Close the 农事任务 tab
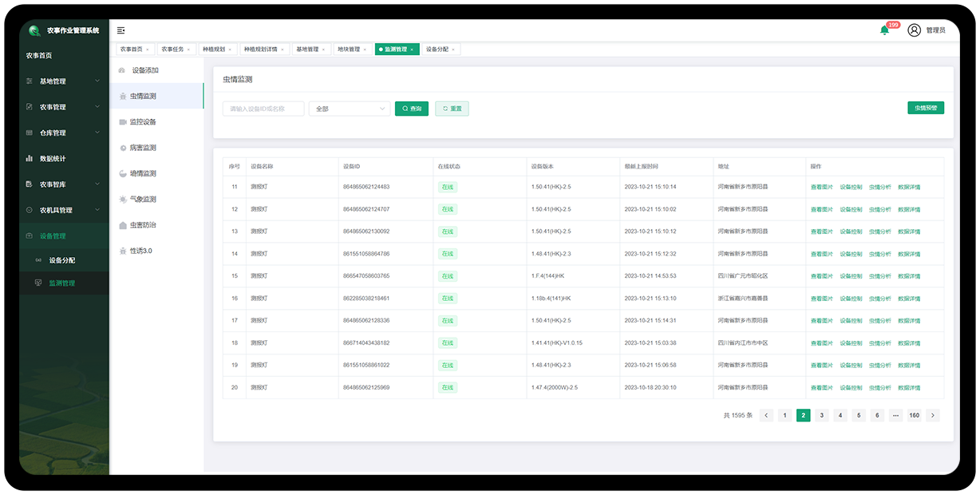 (x=189, y=49)
